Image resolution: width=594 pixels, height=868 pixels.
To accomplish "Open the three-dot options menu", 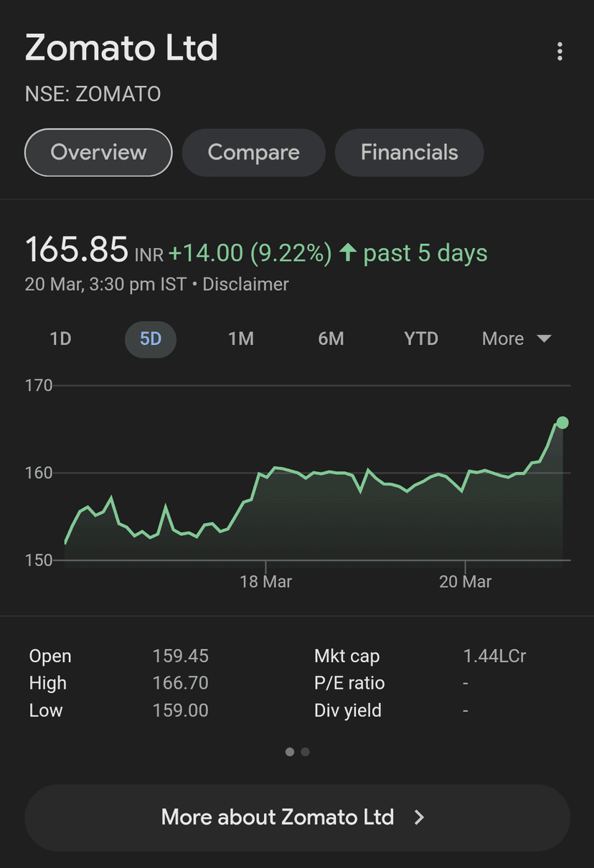I will [x=560, y=52].
